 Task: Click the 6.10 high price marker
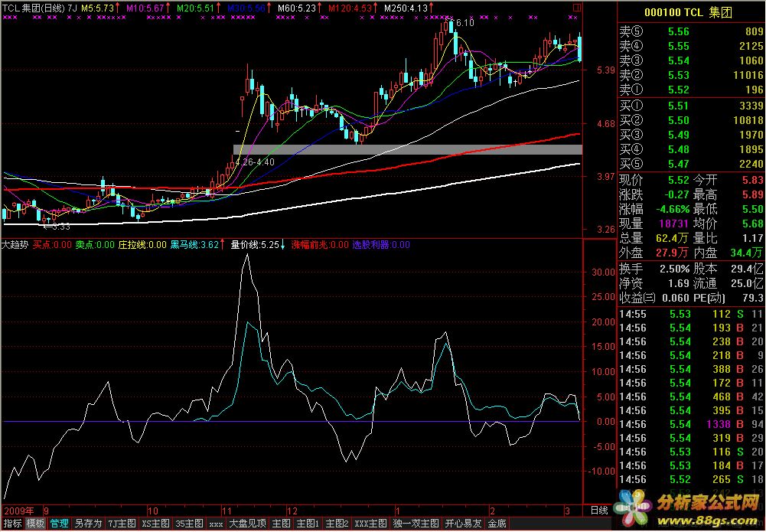464,23
